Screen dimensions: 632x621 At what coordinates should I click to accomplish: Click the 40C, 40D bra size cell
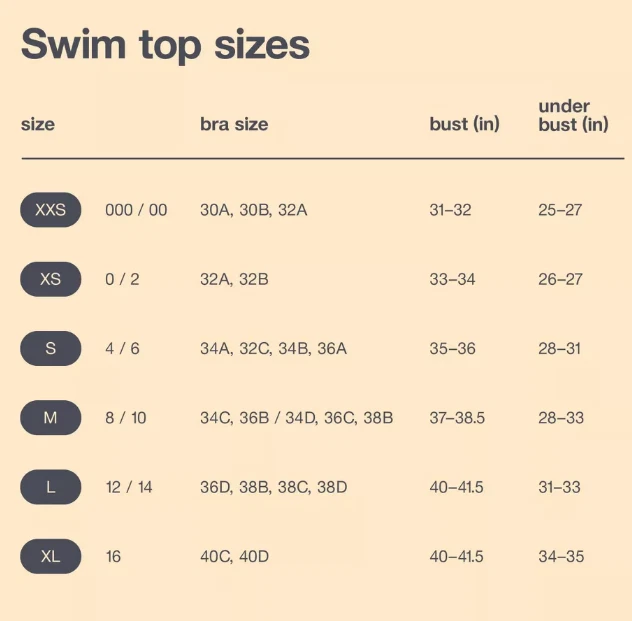click(234, 556)
